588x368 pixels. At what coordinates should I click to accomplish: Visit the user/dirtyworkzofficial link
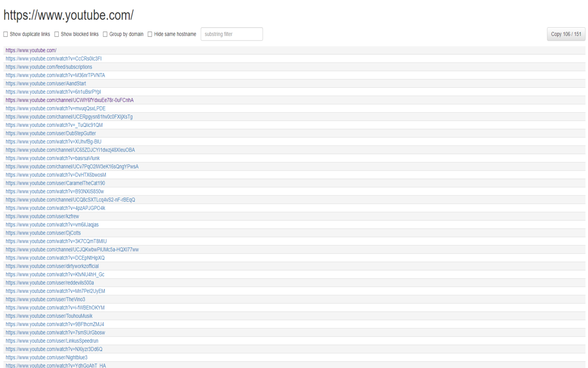click(52, 266)
